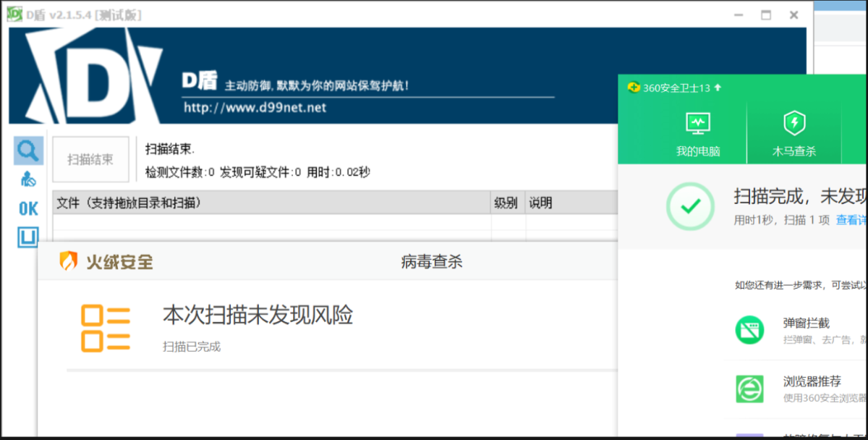Screen dimensions: 868x440
Task: Open 浏览器推荐 icon in 360
Action: (749, 389)
